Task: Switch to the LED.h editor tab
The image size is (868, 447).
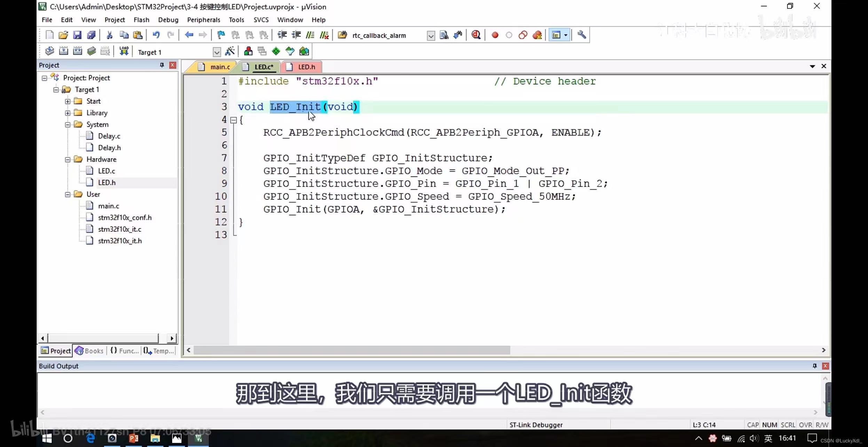Action: [x=301, y=67]
